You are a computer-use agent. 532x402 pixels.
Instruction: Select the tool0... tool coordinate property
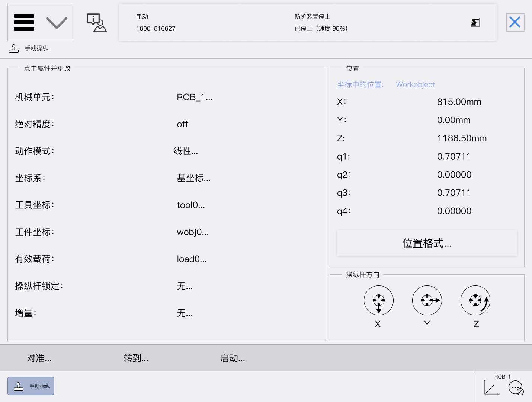point(190,205)
